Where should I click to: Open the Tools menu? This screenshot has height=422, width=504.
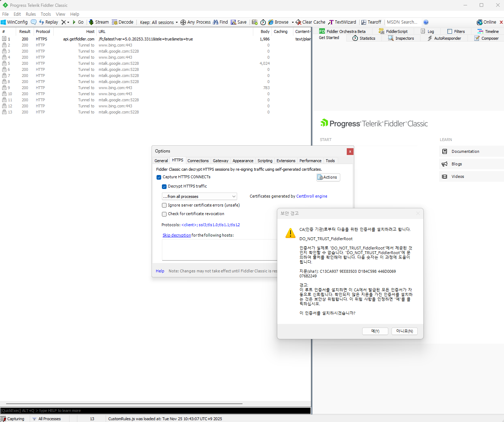click(46, 14)
